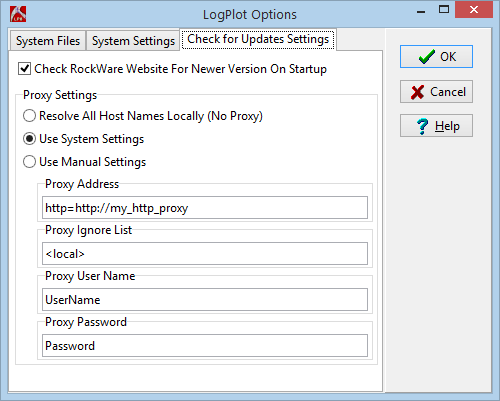Select Resolve All Host Names Locally radio button
500x401 pixels.
(x=29, y=116)
